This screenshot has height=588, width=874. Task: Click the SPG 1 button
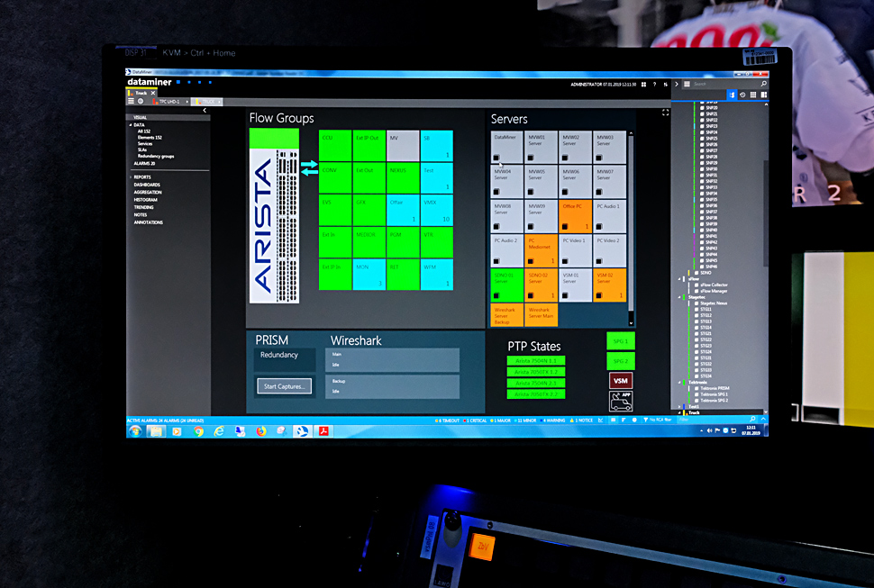[x=621, y=340]
